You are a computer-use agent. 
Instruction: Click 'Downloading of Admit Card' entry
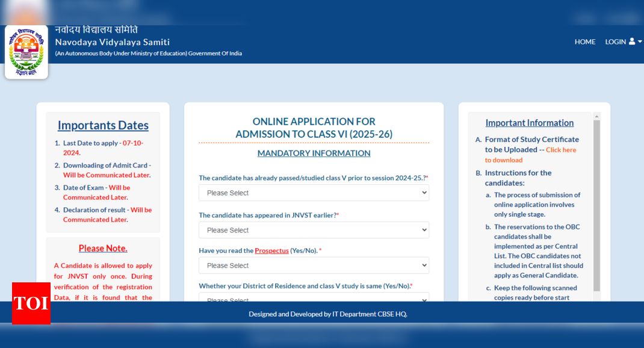(x=107, y=170)
